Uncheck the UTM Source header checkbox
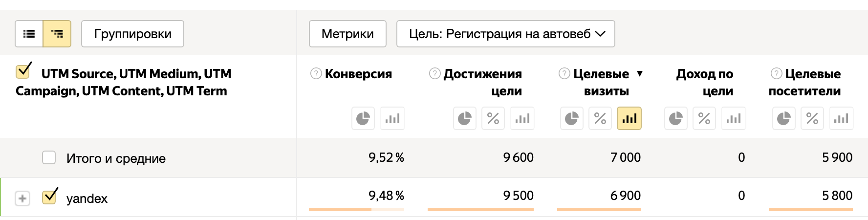The height and width of the screenshot is (220, 868). [23, 70]
